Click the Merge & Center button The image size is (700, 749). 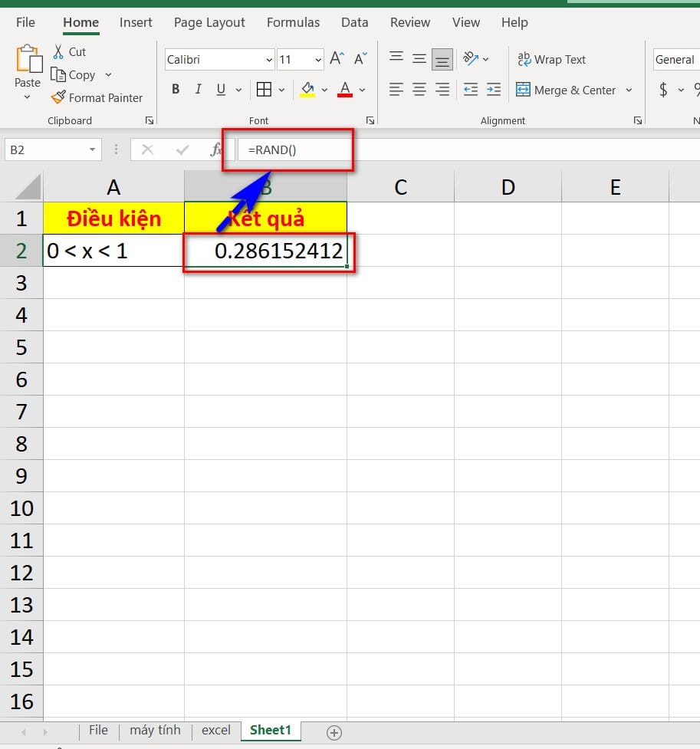click(567, 90)
